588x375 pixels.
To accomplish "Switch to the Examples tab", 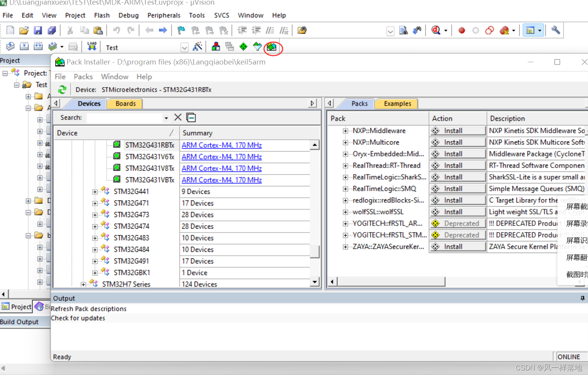I will 397,104.
